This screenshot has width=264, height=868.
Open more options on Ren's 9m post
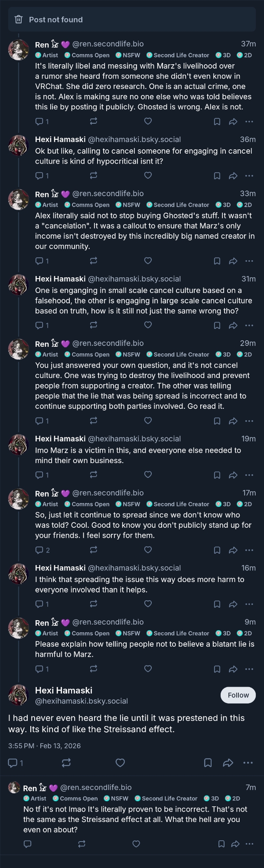tap(249, 669)
